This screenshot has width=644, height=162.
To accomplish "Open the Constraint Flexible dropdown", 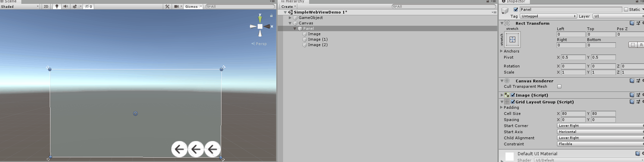I will [x=600, y=144].
